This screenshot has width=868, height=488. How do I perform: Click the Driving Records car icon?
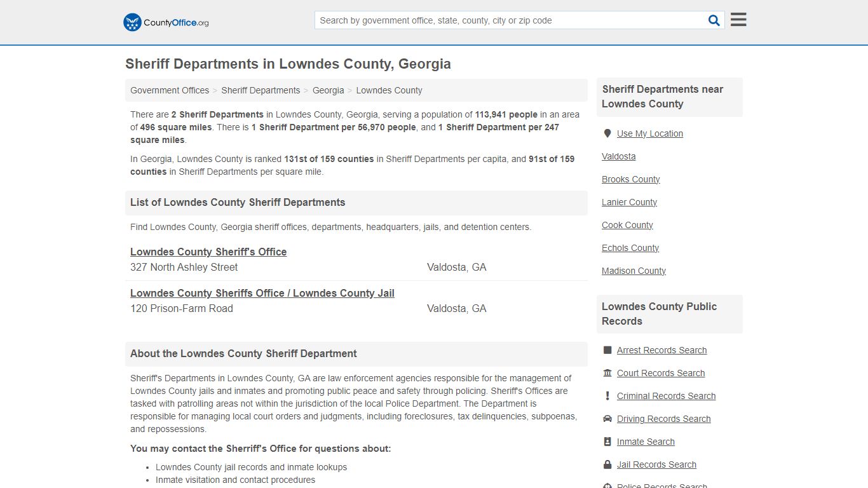tap(607, 419)
